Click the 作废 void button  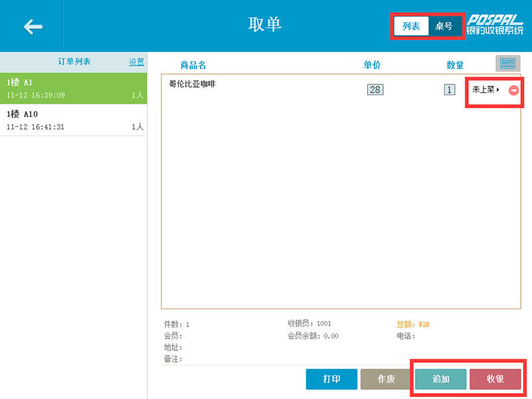point(386,379)
